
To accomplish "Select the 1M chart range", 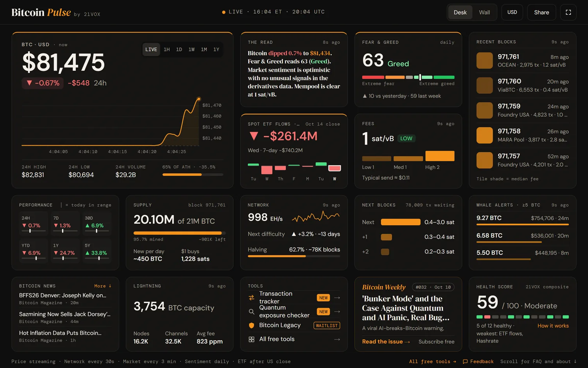I will (204, 49).
